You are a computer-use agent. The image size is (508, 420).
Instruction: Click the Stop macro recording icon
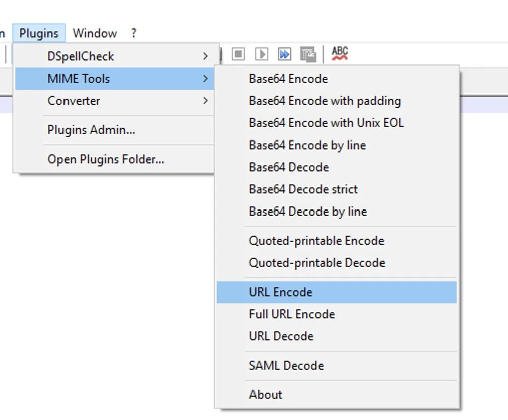[x=237, y=54]
